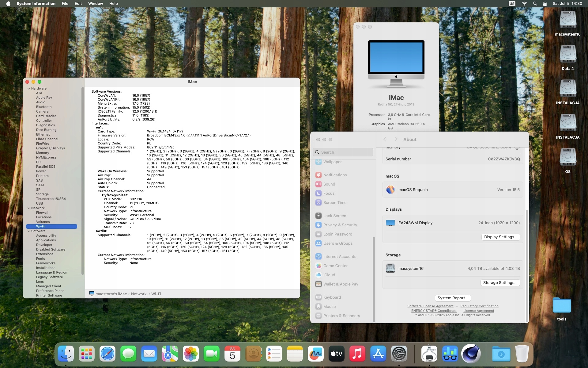Collapse the Network tree section
588x368 pixels.
tap(29, 208)
